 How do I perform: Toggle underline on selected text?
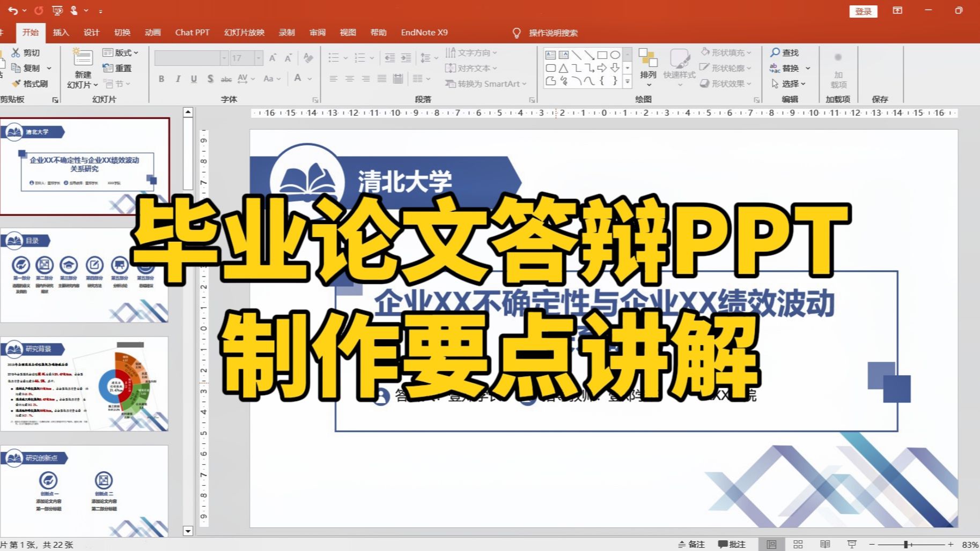[x=194, y=79]
